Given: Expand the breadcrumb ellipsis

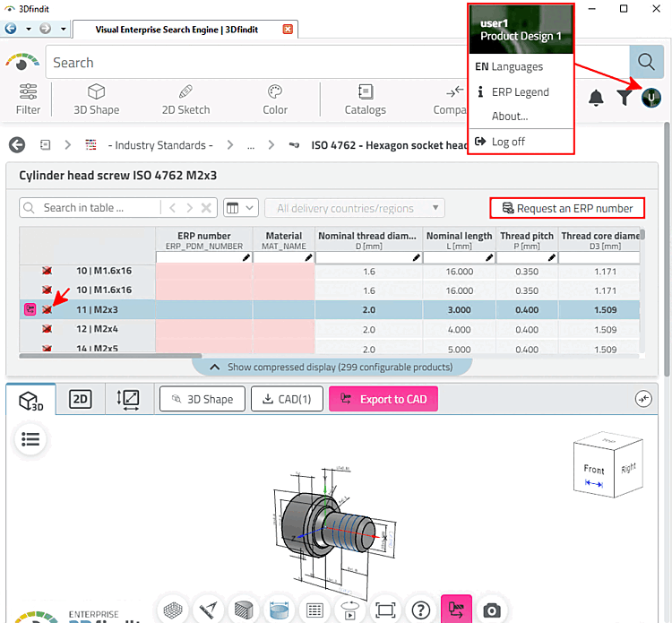Looking at the screenshot, I should pyautogui.click(x=251, y=146).
